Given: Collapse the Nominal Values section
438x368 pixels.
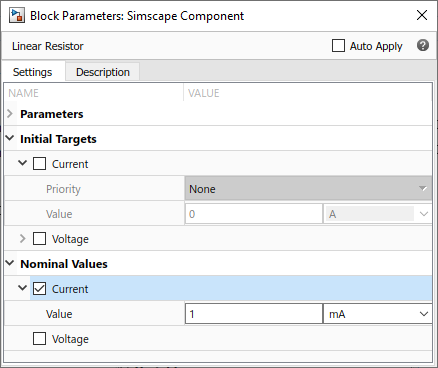Looking at the screenshot, I should 10,263.
